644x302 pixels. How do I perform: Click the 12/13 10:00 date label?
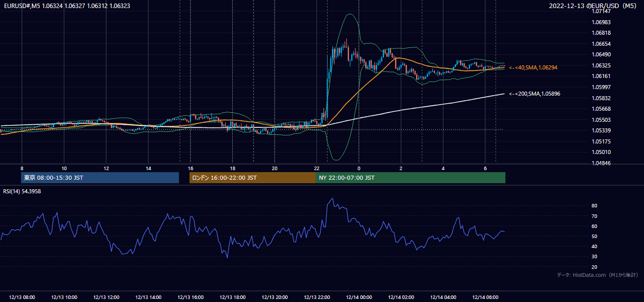[64, 297]
